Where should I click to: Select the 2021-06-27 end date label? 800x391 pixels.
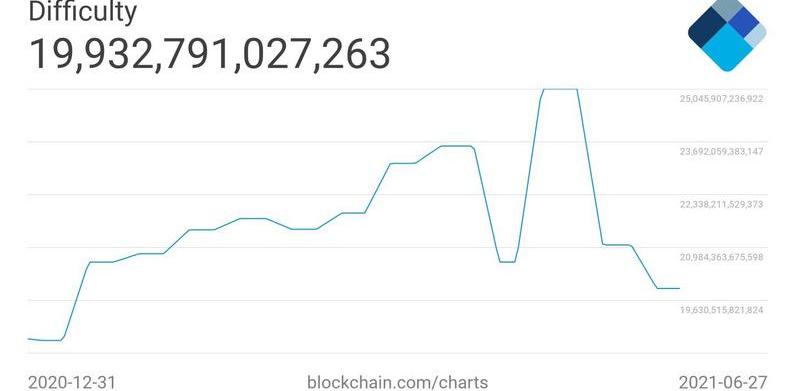pos(722,382)
